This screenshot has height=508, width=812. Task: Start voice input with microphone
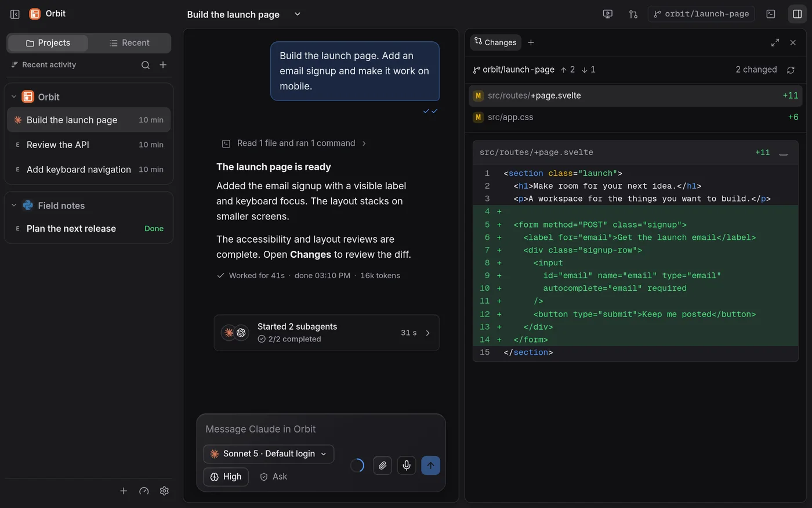tap(407, 465)
